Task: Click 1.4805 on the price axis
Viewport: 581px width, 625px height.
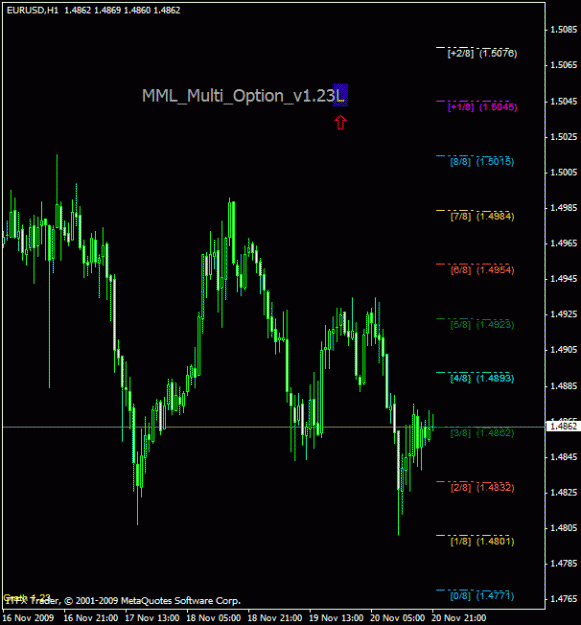Action: click(563, 528)
